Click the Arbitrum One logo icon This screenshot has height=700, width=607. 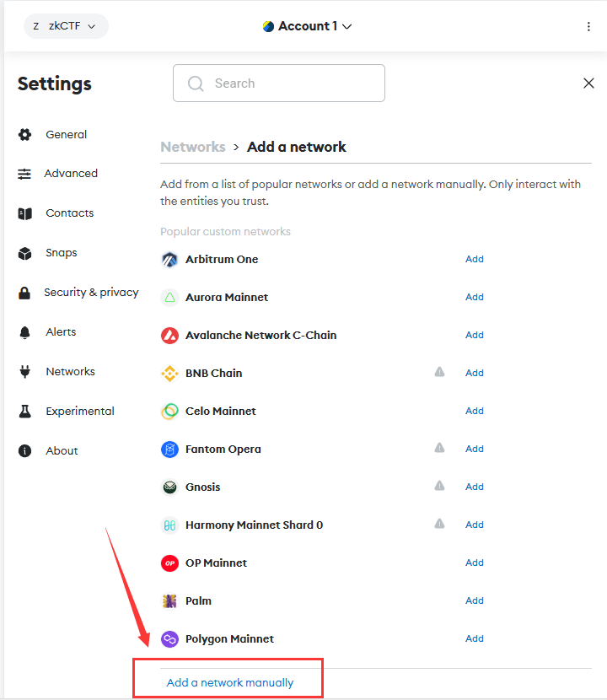click(169, 260)
